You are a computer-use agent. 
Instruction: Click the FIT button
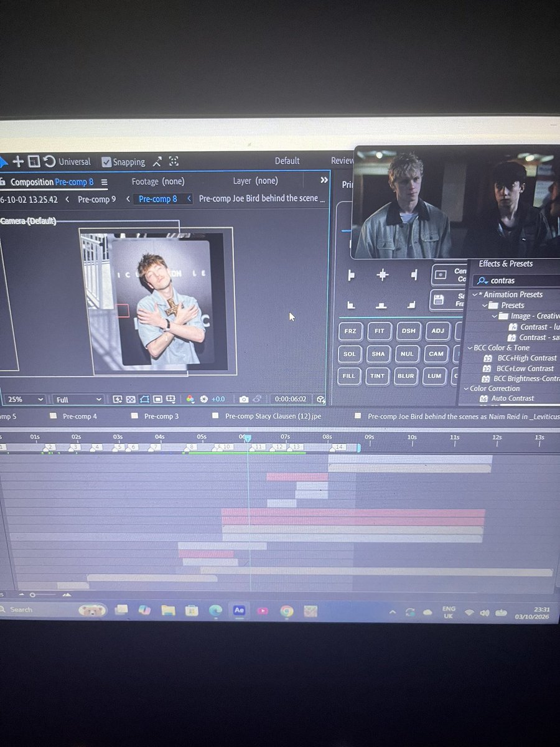pos(379,331)
